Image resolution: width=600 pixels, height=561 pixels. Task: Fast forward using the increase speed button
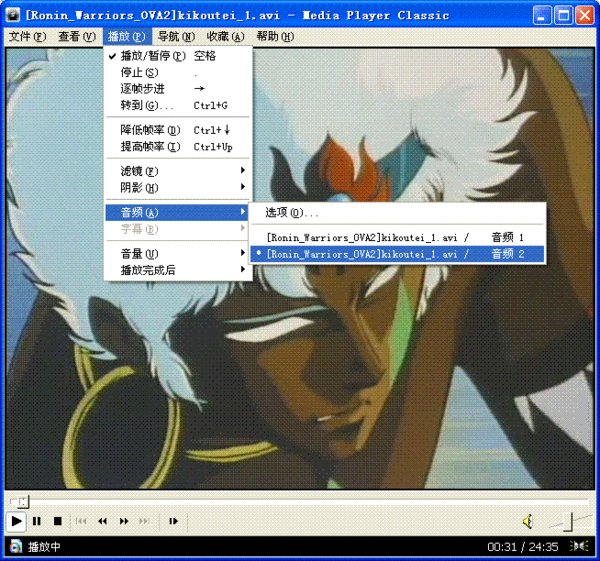point(124,521)
